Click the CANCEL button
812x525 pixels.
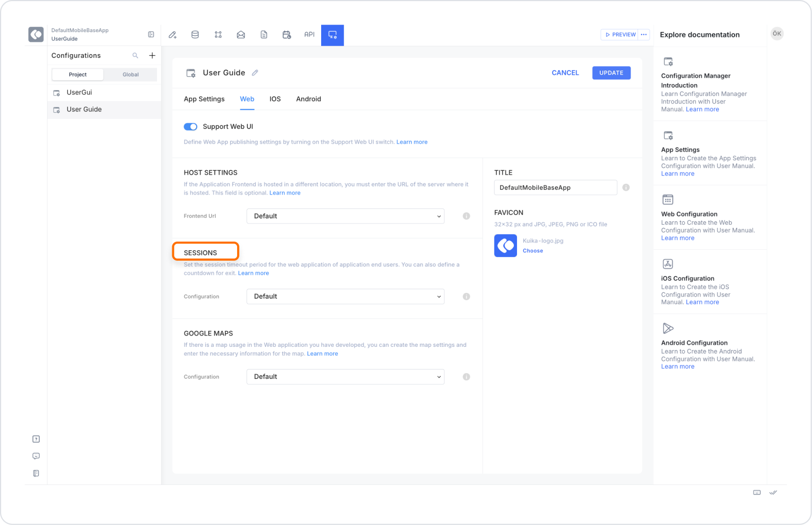pos(565,73)
